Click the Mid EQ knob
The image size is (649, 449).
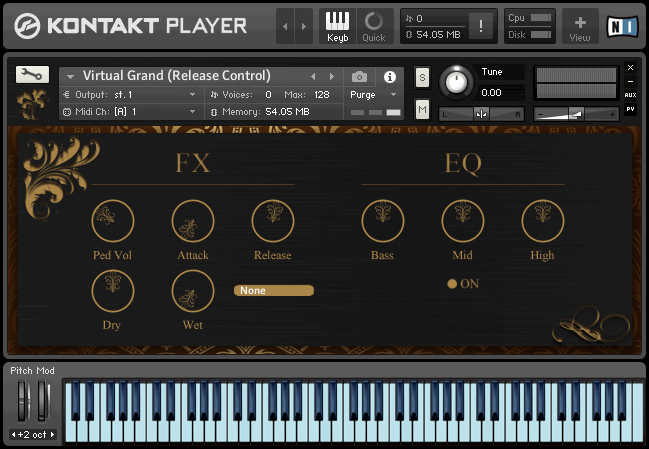point(463,221)
